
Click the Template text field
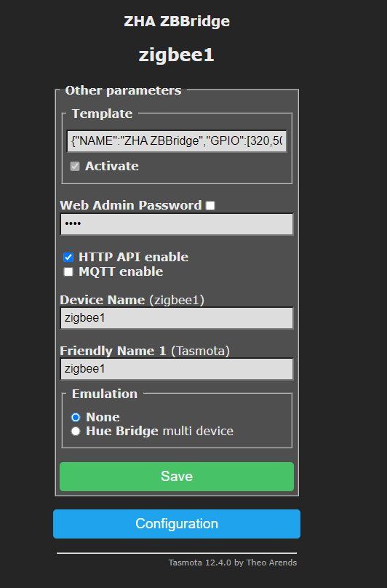(x=177, y=141)
